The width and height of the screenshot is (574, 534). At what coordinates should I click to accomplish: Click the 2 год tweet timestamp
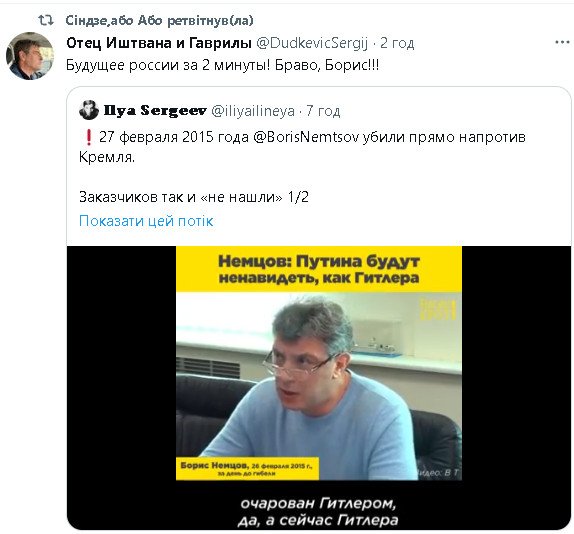click(x=397, y=43)
